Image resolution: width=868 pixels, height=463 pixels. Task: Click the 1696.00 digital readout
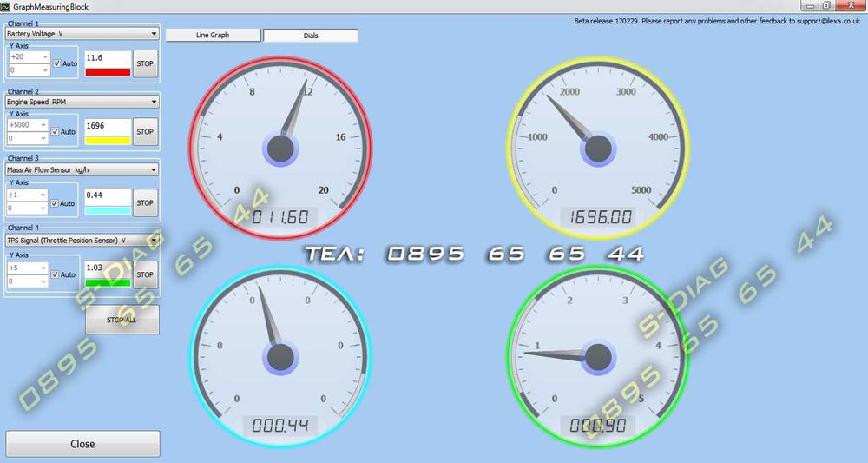coord(598,216)
